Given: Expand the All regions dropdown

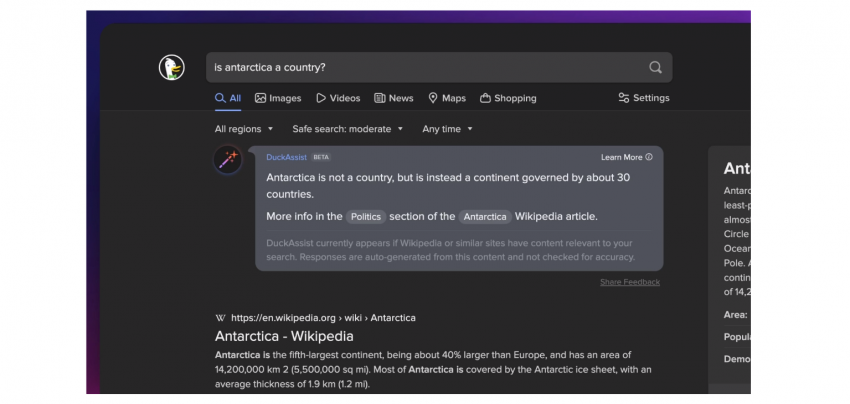Looking at the screenshot, I should 244,129.
